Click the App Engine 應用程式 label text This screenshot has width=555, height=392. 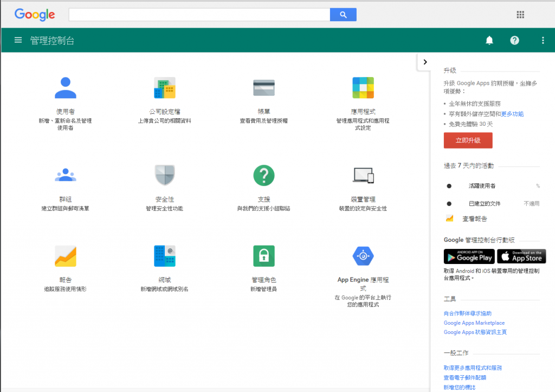click(363, 284)
